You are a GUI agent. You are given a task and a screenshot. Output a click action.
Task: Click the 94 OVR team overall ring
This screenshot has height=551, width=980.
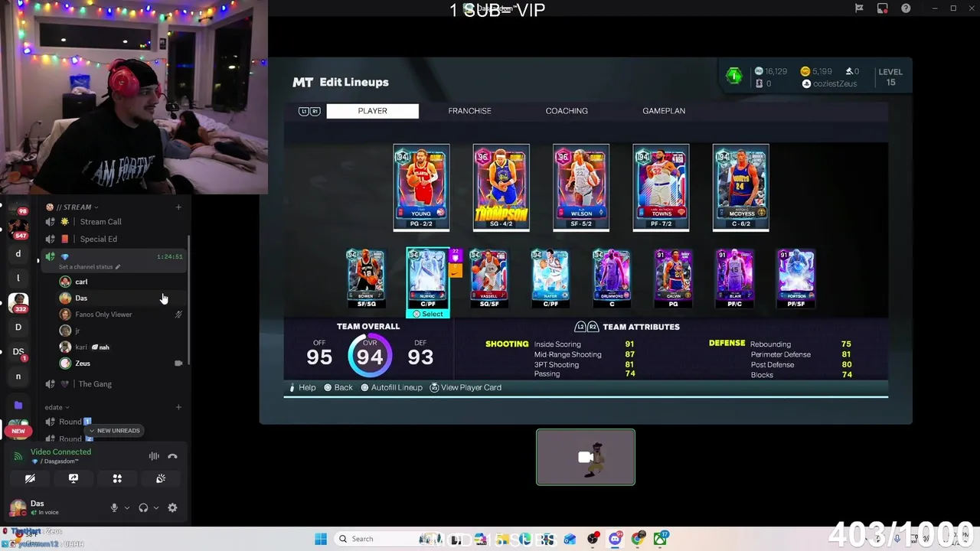[370, 356]
